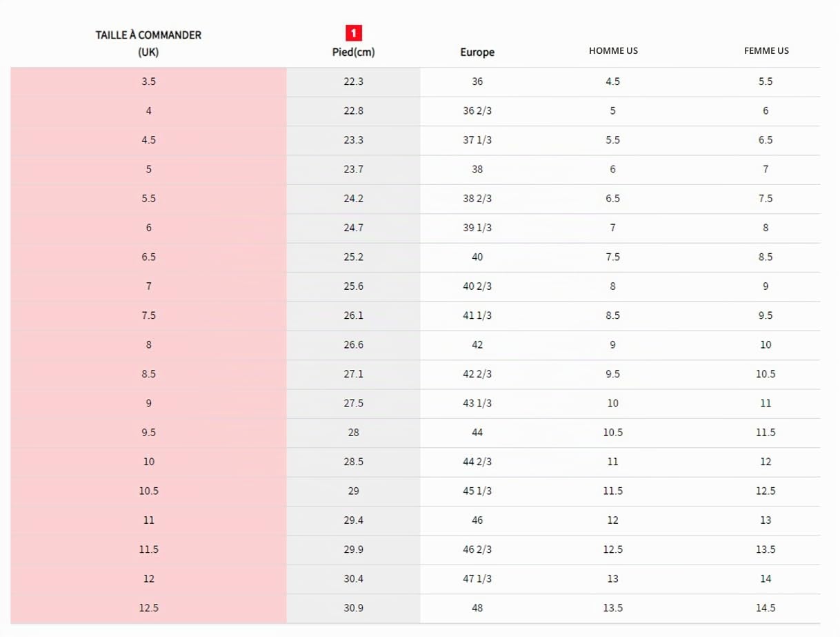This screenshot has width=840, height=637.
Task: Select UK size 12.5 cell
Action: tap(148, 609)
